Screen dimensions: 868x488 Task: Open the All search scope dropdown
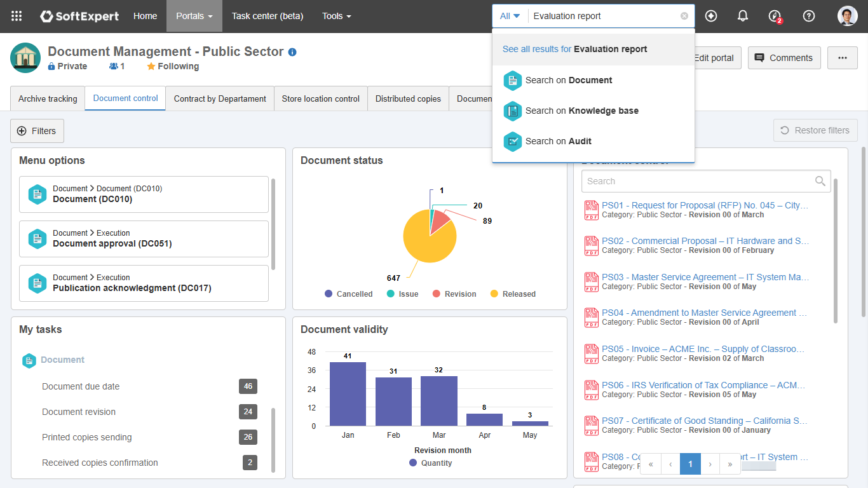(x=510, y=16)
